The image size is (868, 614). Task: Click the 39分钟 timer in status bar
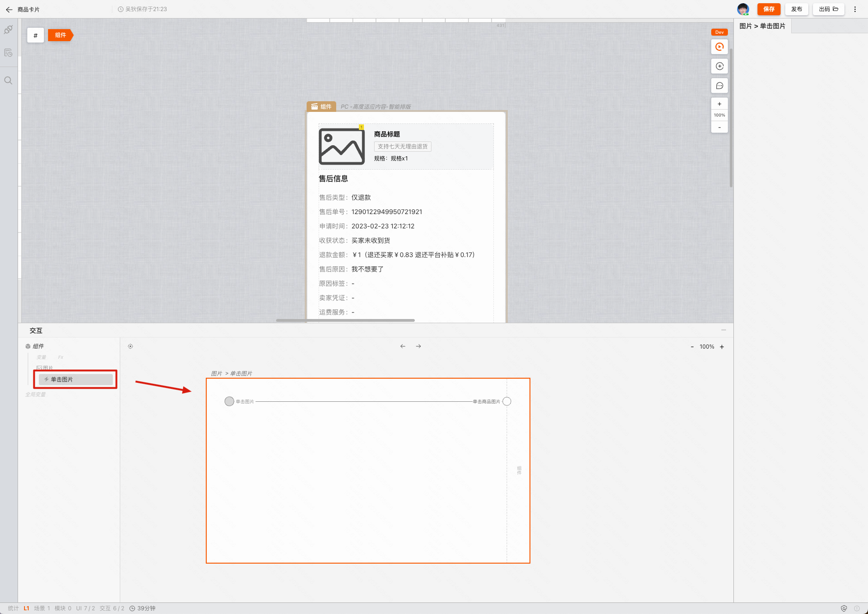pyautogui.click(x=142, y=608)
